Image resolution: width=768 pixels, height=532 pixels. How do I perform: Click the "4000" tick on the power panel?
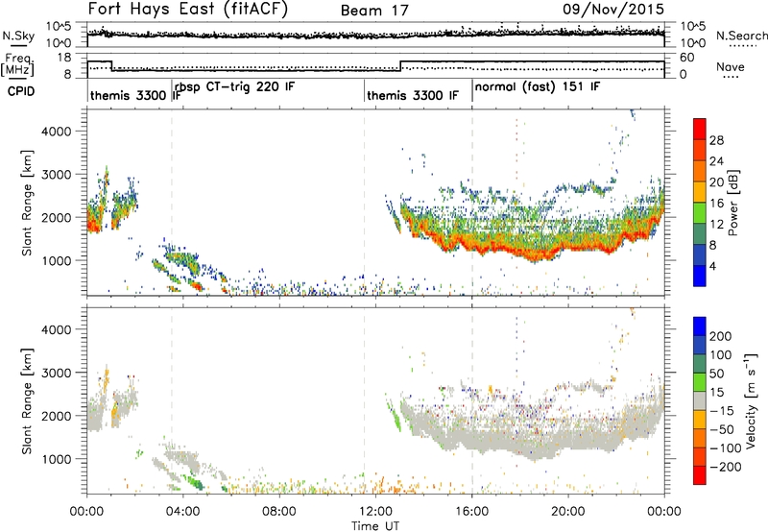pyautogui.click(x=56, y=132)
